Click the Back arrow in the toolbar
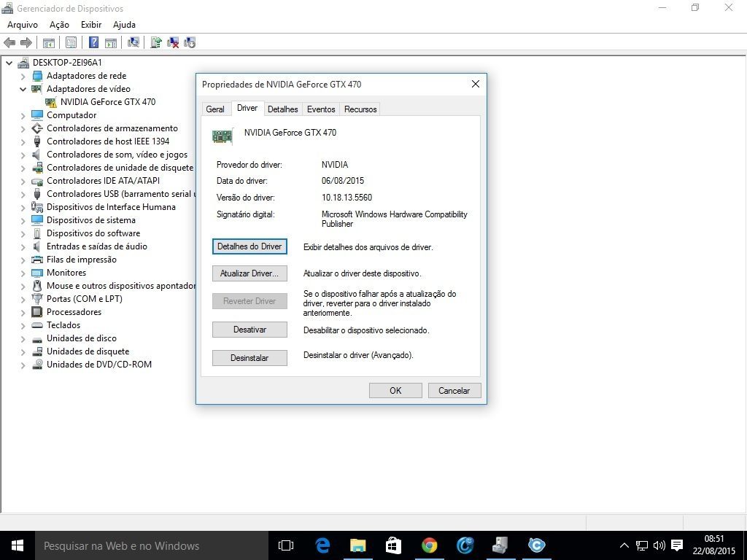The width and height of the screenshot is (747, 560). click(9, 42)
